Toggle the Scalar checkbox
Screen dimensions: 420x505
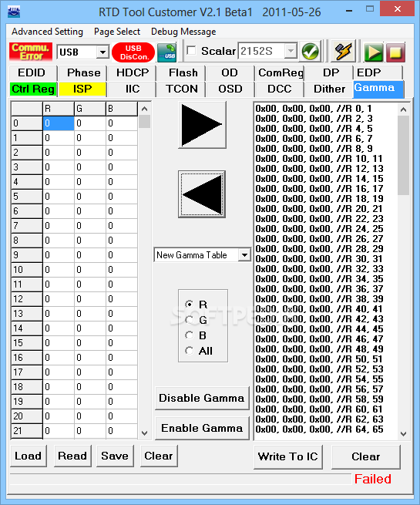pyautogui.click(x=191, y=51)
